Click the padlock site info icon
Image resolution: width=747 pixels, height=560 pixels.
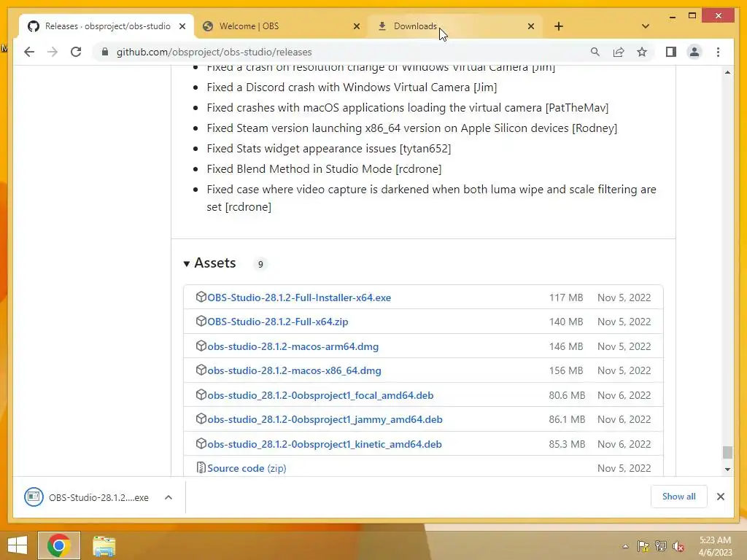click(105, 52)
